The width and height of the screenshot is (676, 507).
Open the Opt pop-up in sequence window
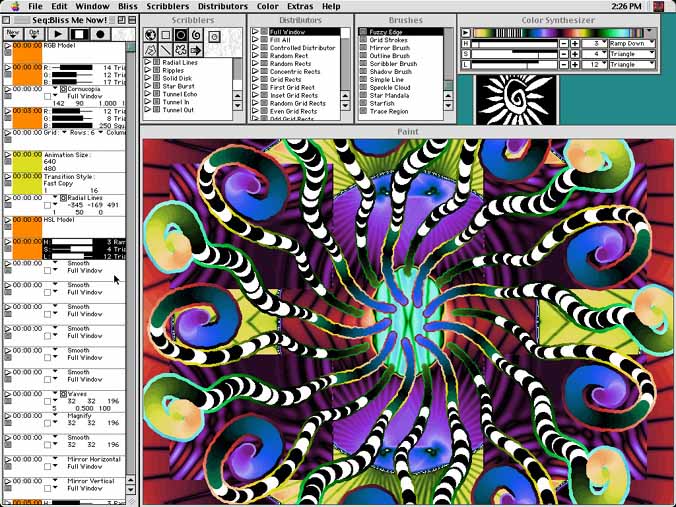coord(34,34)
